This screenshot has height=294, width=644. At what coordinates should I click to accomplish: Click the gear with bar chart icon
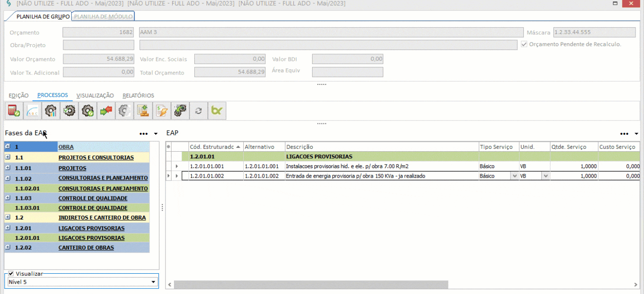pyautogui.click(x=50, y=111)
